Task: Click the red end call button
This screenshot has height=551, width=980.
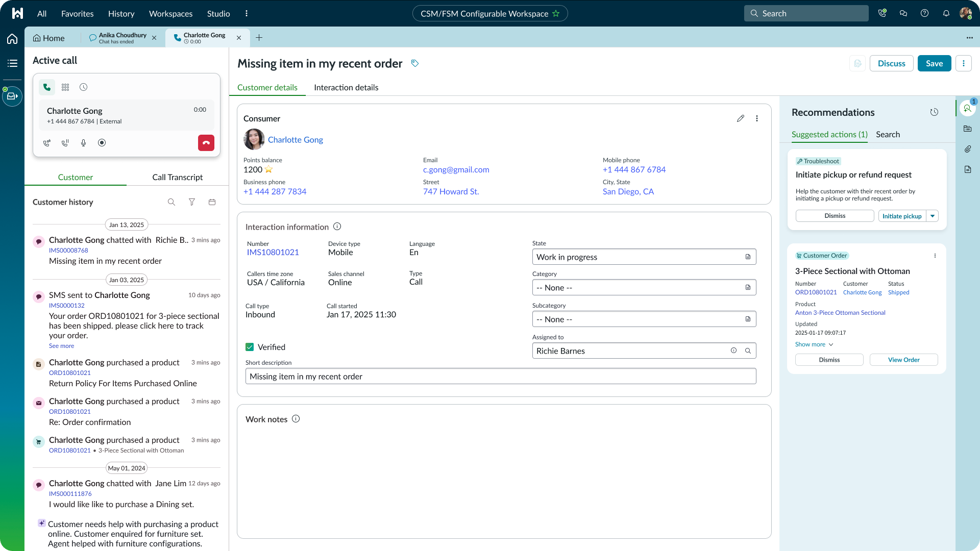Action: coord(206,143)
